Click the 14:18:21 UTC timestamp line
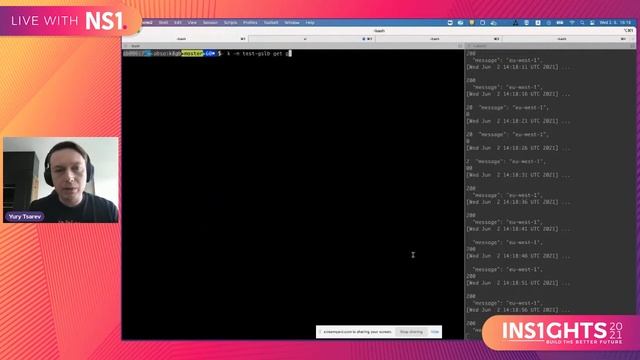The height and width of the screenshot is (360, 640). 518,121
